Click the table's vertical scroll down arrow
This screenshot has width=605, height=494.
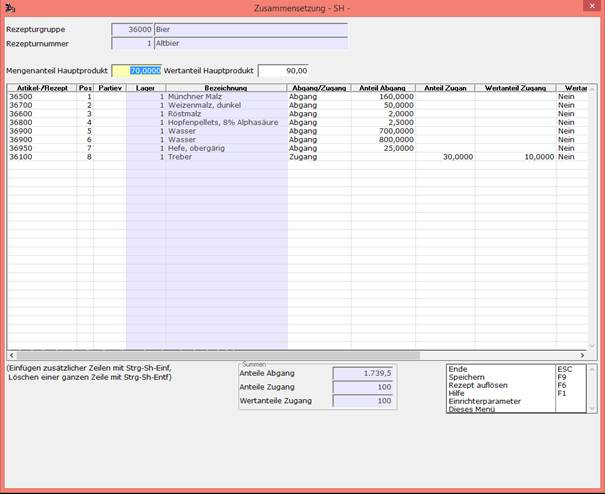tap(592, 346)
